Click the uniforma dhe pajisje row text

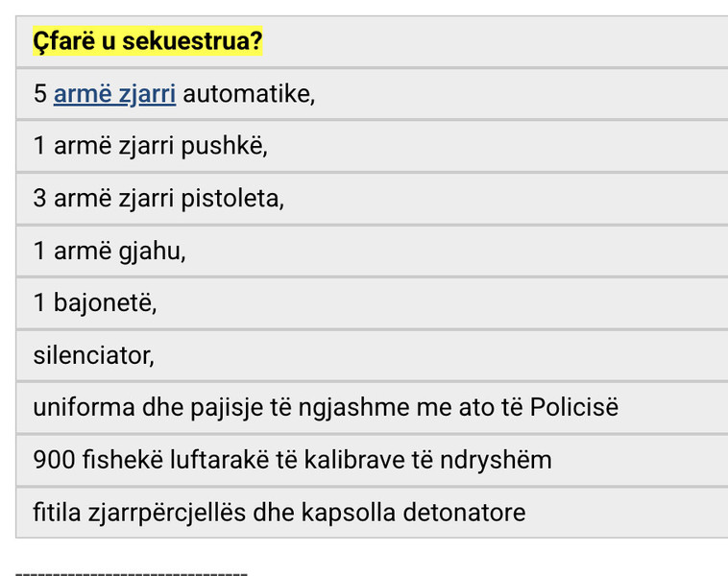click(x=326, y=408)
